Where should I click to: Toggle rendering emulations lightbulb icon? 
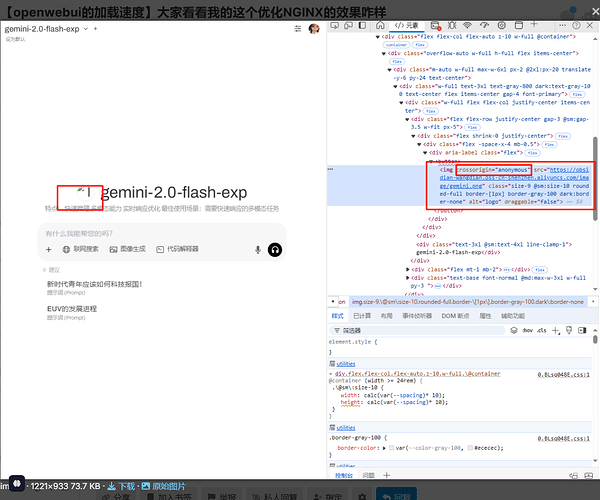click(569, 330)
